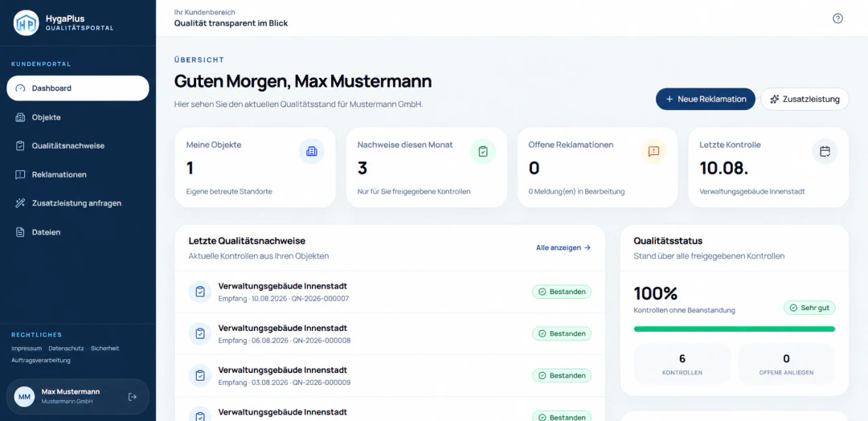Open Reklamationen in the sidebar
The height and width of the screenshot is (421, 868).
click(x=78, y=174)
